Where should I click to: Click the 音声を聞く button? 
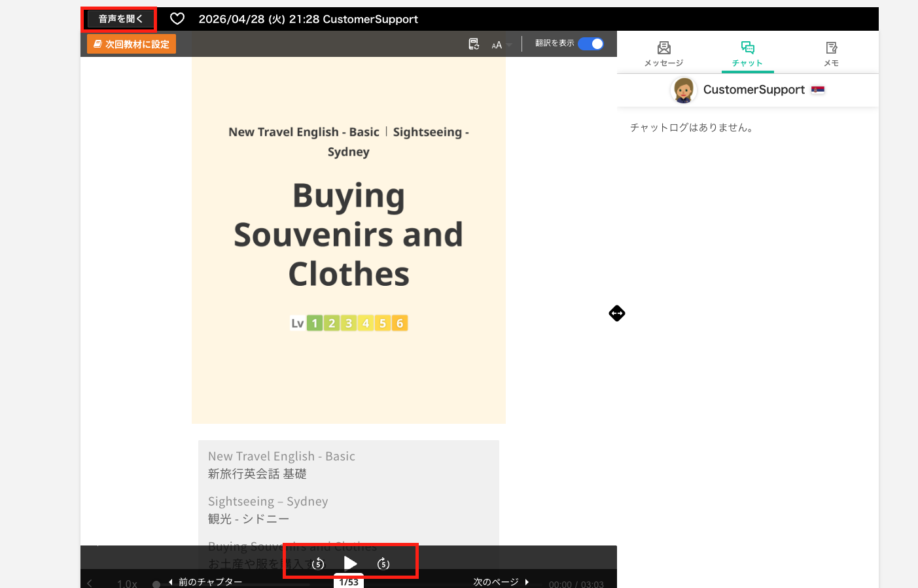pos(120,19)
